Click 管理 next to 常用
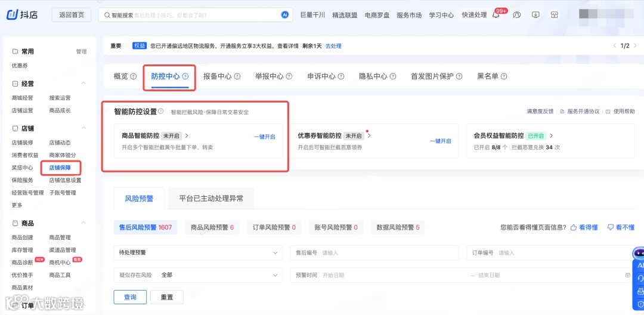 point(81,52)
